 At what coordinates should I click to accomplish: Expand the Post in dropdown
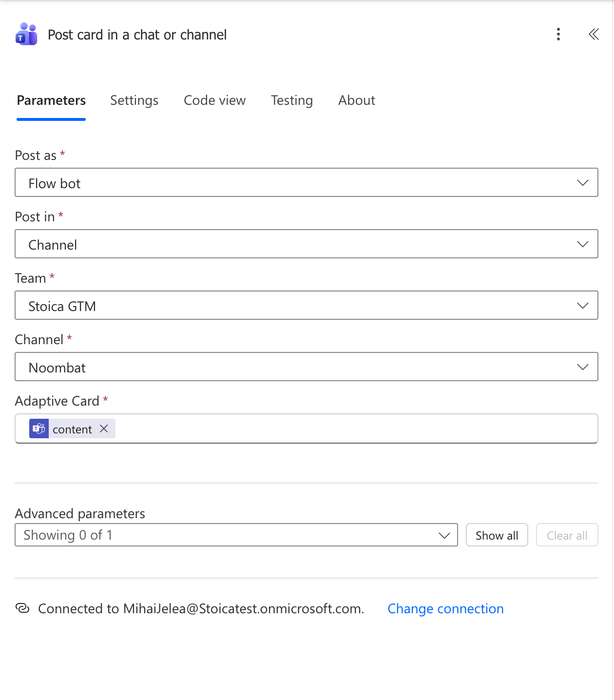(307, 244)
